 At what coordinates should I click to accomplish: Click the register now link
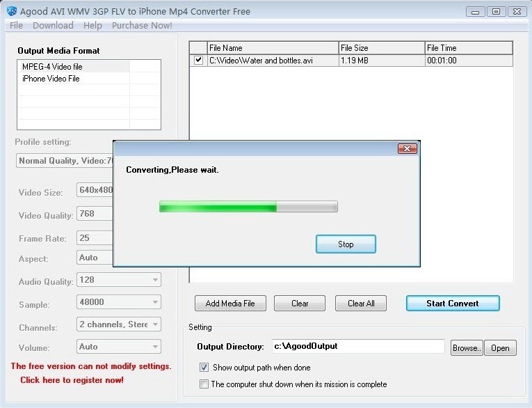(x=72, y=380)
